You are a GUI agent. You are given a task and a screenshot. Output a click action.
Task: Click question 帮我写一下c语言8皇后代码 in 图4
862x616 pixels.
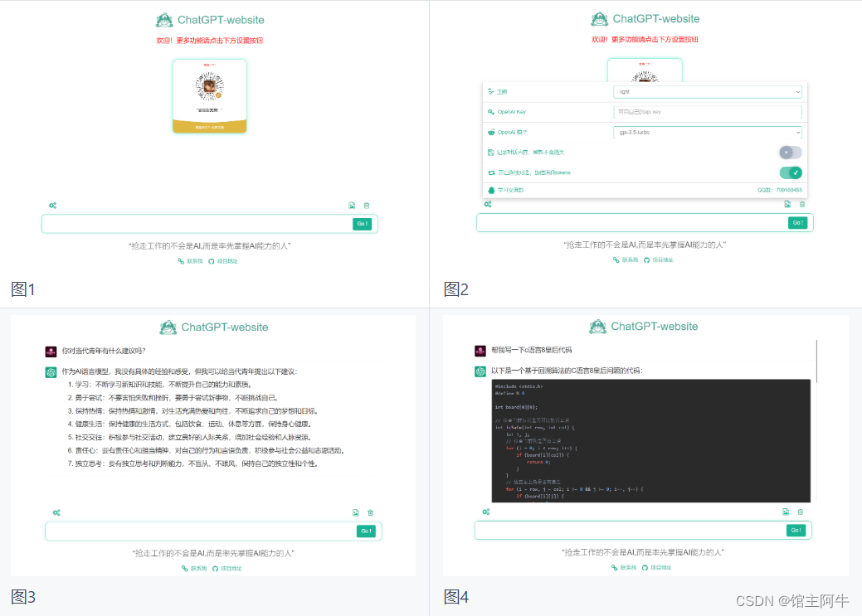tap(532, 350)
